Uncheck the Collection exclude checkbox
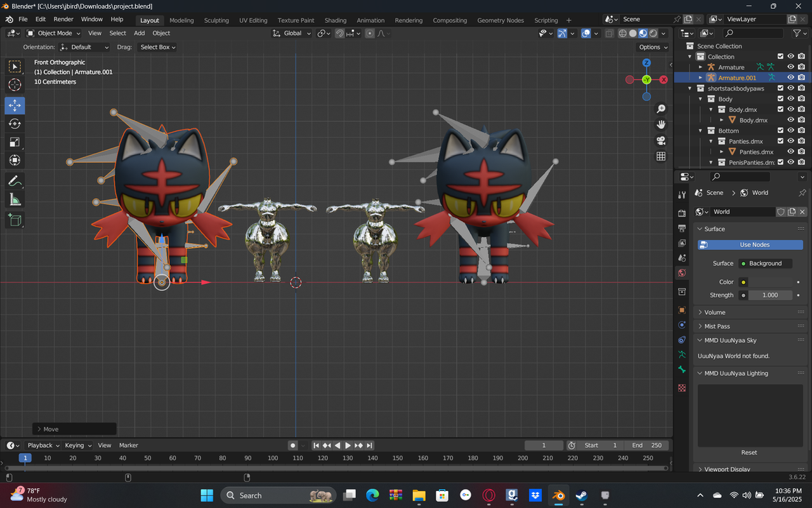Viewport: 812px width, 508px height. pos(781,57)
